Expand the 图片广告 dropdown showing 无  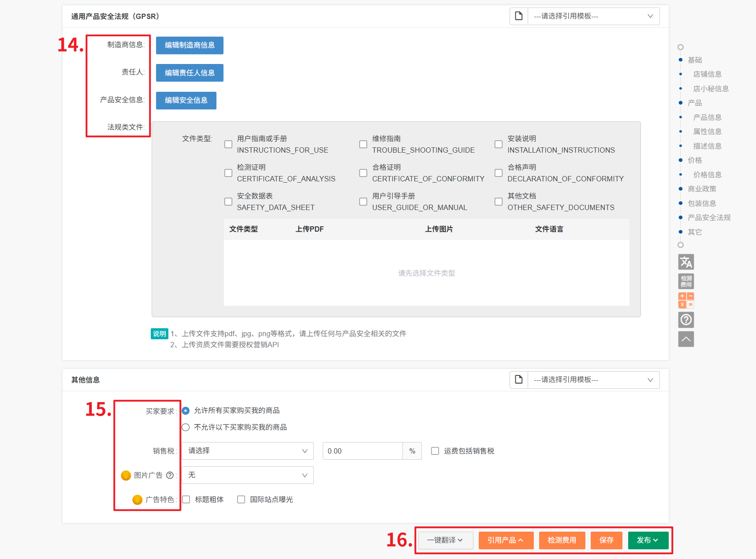pyautogui.click(x=248, y=475)
